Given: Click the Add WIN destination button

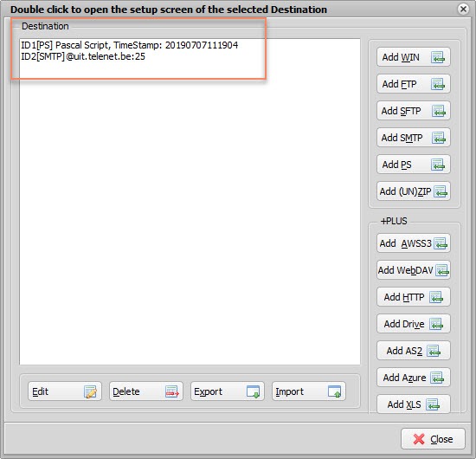Looking at the screenshot, I should coord(414,57).
